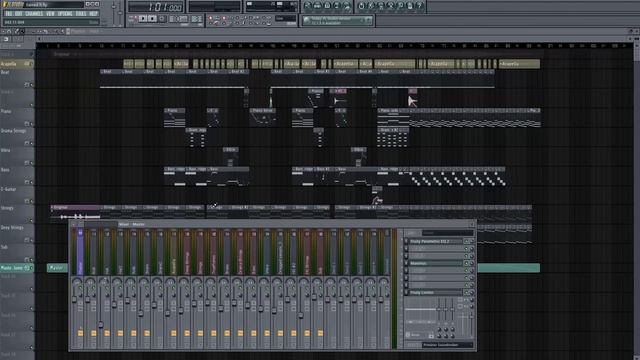This screenshot has height=360, width=640.
Task: Show the step sequencer via toolbar icon
Action: pyautogui.click(x=317, y=6)
